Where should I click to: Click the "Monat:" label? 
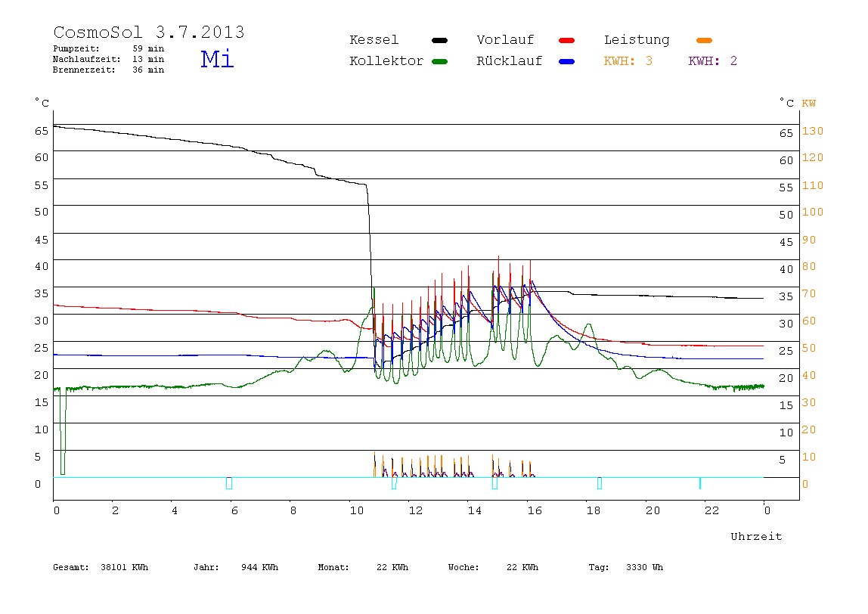click(333, 567)
